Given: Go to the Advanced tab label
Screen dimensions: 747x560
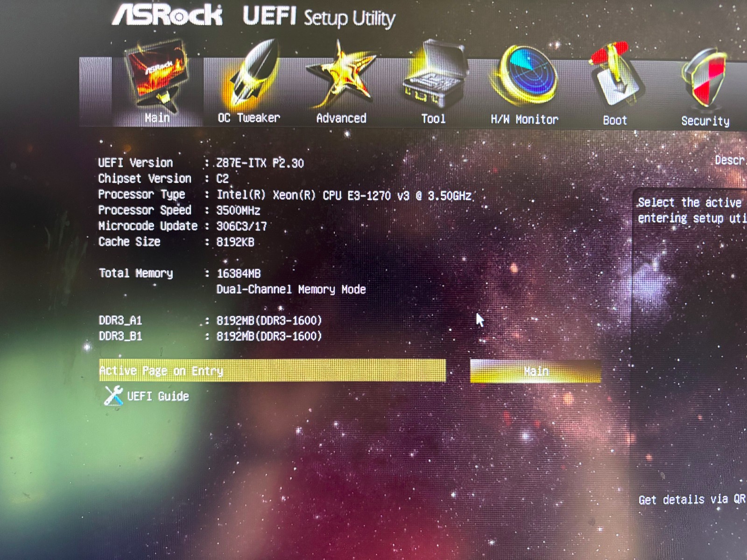Looking at the screenshot, I should (x=341, y=119).
